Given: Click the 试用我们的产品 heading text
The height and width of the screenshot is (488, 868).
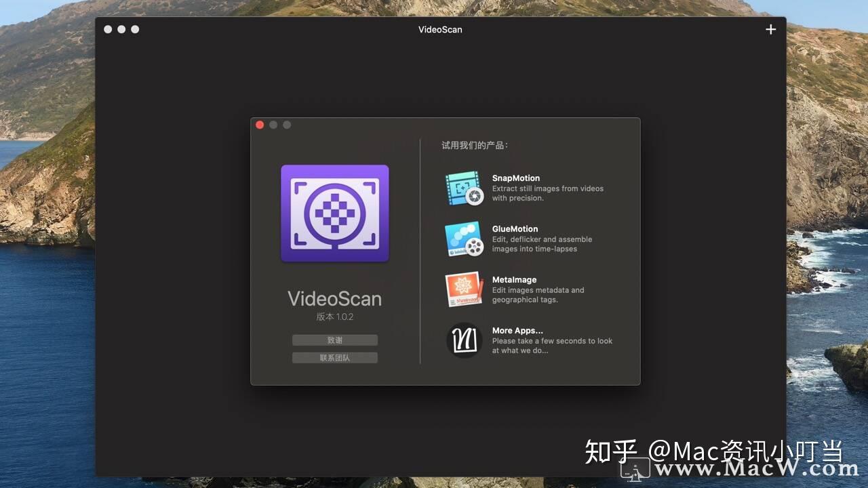Looking at the screenshot, I should point(475,145).
